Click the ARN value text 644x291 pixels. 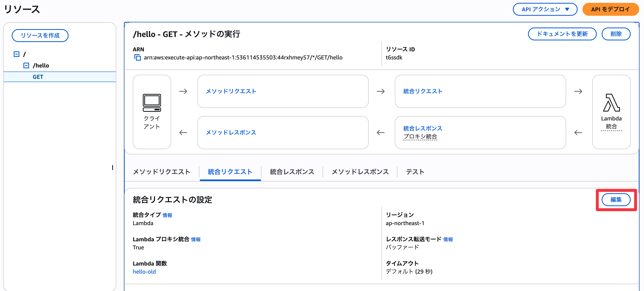coord(243,58)
